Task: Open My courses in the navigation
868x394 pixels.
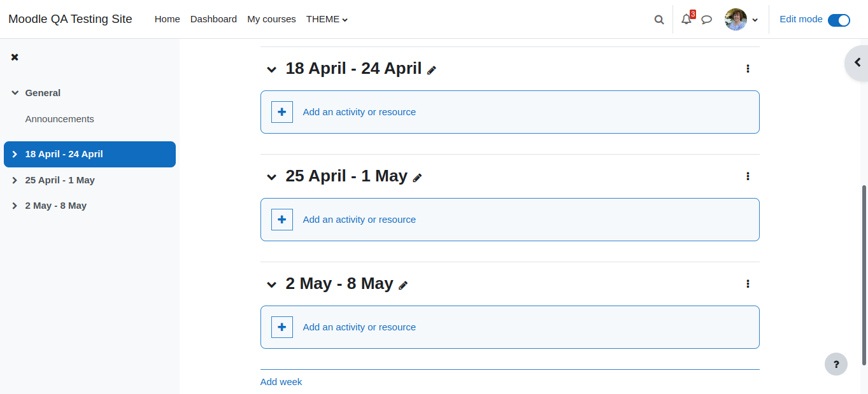Action: pyautogui.click(x=271, y=19)
